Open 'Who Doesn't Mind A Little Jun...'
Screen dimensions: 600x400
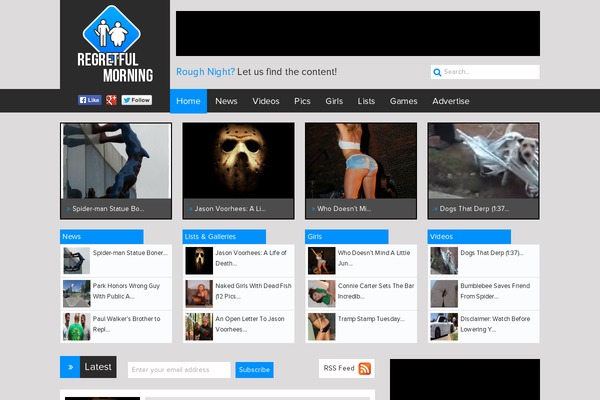click(374, 258)
